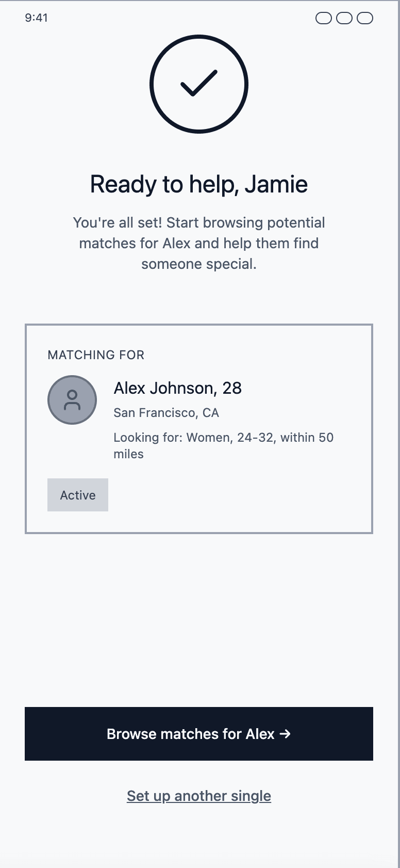Click the checkmark confirmation icon
Viewport: 400px width, 868px height.
(x=199, y=84)
